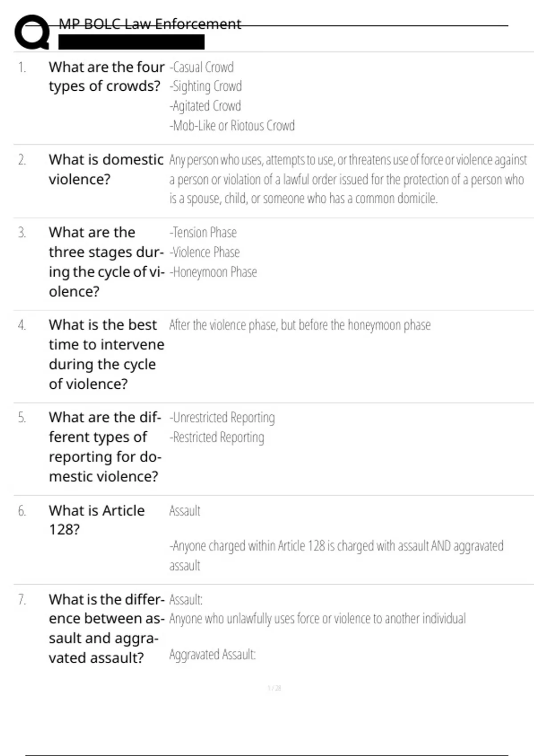Click the Casual Crowd answer
The height and width of the screenshot is (756, 534).
(x=202, y=67)
